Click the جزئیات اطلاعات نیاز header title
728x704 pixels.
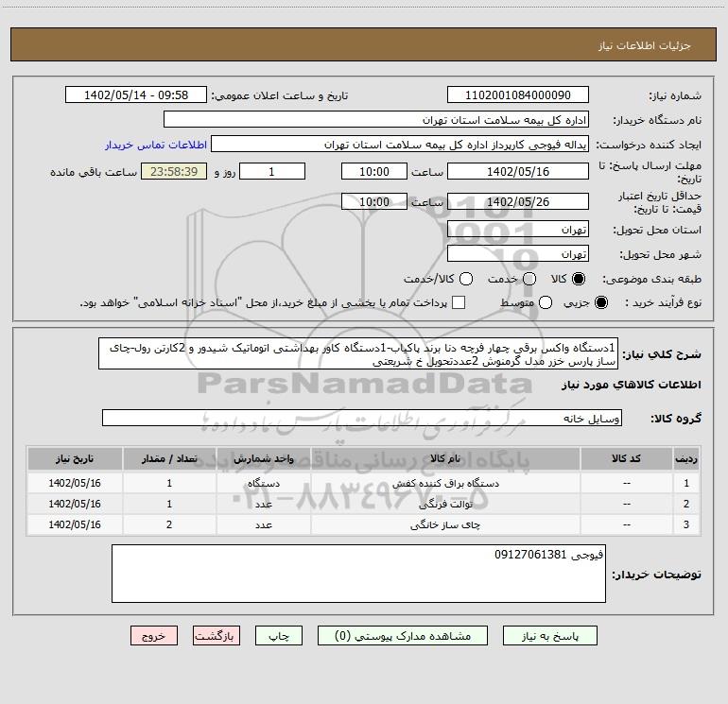[645, 45]
